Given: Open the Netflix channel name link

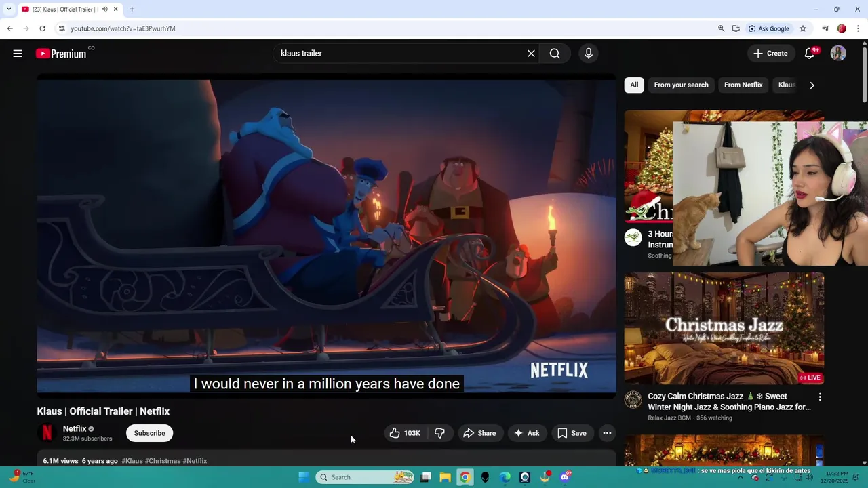Looking at the screenshot, I should 75,428.
